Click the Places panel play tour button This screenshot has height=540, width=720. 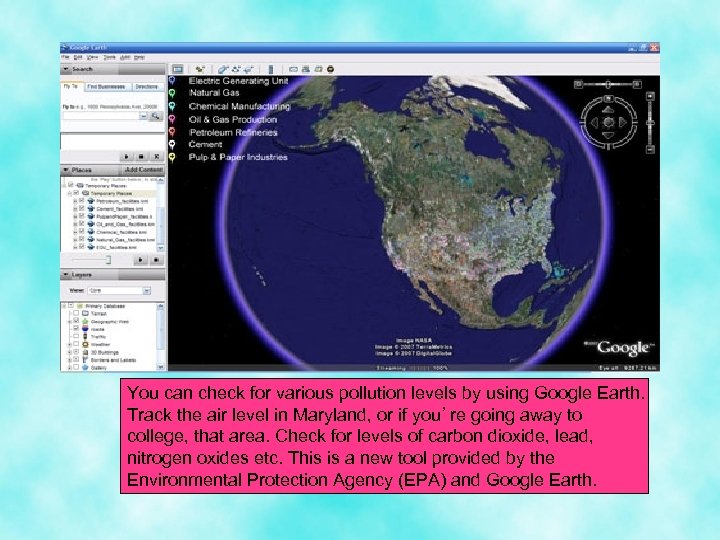pos(141,260)
